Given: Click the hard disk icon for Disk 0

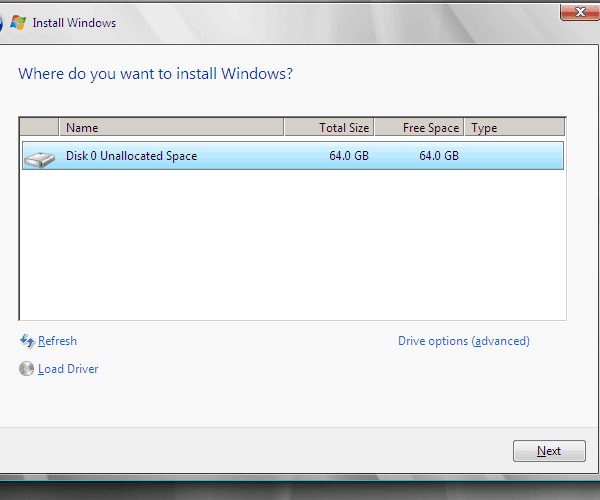Looking at the screenshot, I should [x=39, y=159].
